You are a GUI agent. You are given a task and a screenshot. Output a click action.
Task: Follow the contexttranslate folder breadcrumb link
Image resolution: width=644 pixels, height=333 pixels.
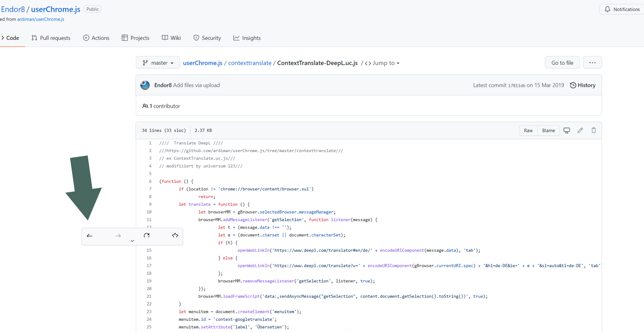[x=250, y=63]
